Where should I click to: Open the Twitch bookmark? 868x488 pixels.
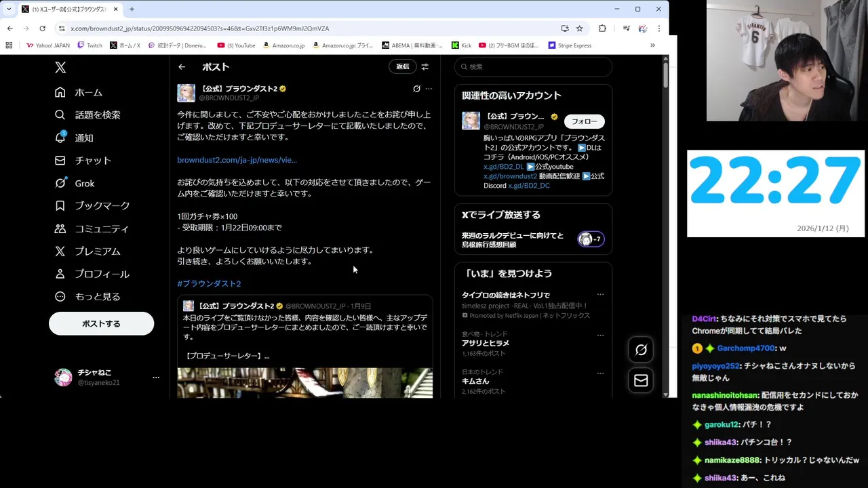click(90, 45)
